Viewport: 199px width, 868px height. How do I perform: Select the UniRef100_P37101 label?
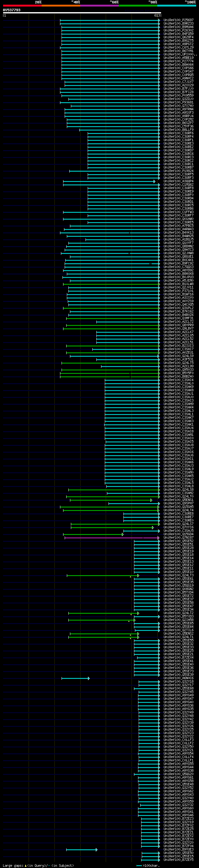click(x=178, y=291)
